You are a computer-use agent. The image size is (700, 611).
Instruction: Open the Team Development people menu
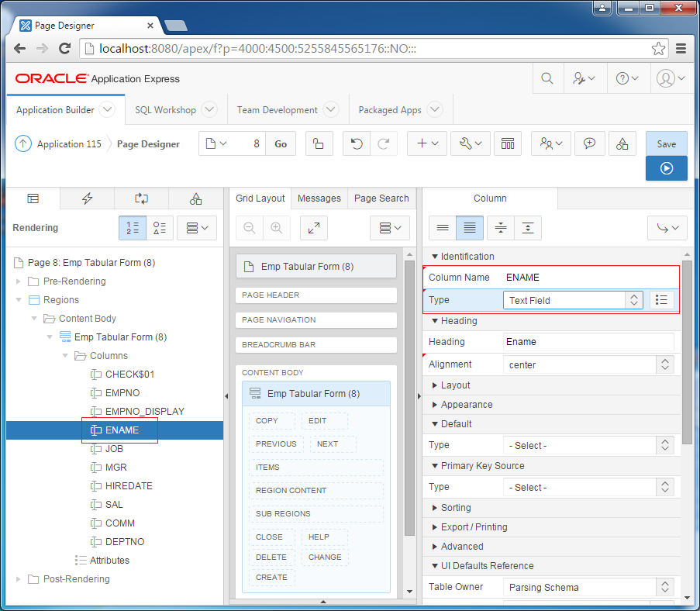(x=551, y=143)
